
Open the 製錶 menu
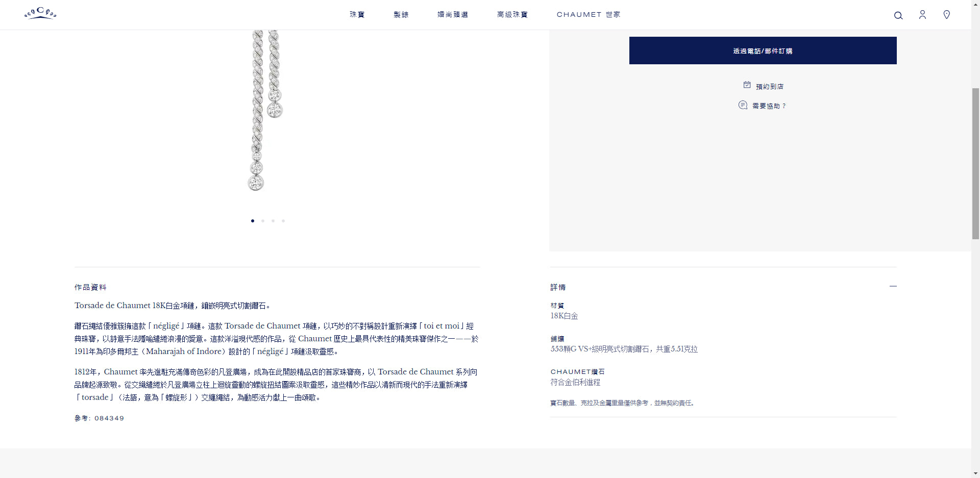coord(401,15)
